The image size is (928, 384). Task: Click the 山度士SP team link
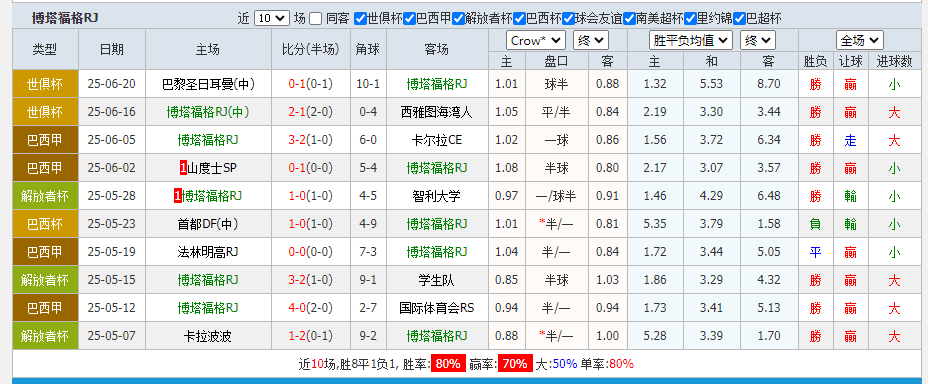pyautogui.click(x=212, y=168)
